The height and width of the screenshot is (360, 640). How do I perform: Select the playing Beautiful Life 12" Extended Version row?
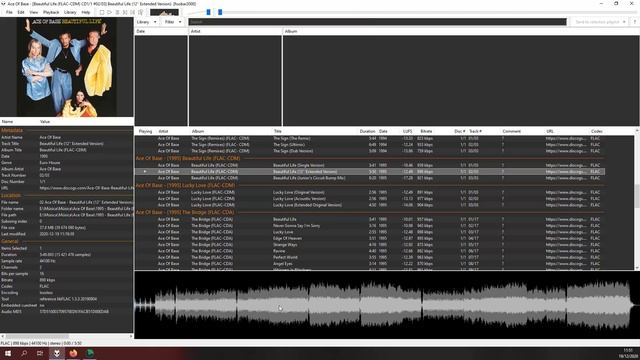coord(370,172)
